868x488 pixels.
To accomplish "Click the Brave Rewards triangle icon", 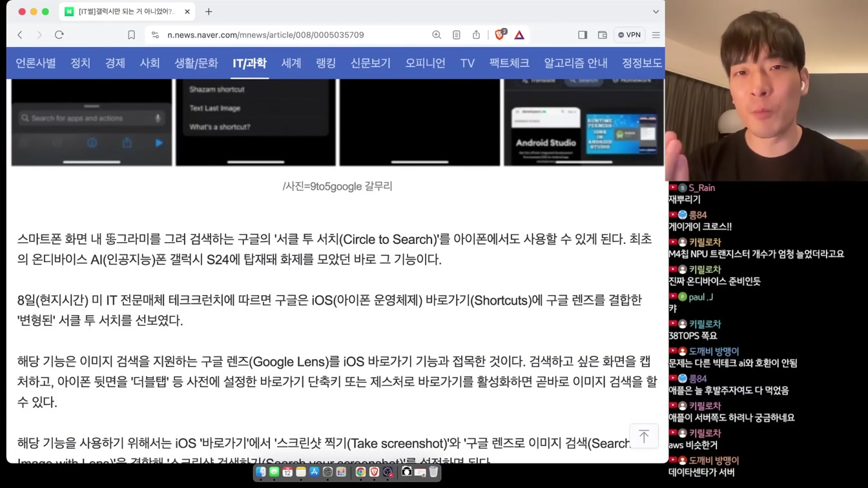I will [519, 35].
